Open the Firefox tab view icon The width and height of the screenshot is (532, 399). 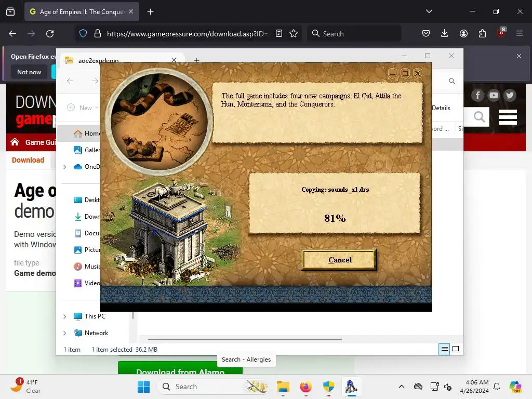tap(10, 11)
